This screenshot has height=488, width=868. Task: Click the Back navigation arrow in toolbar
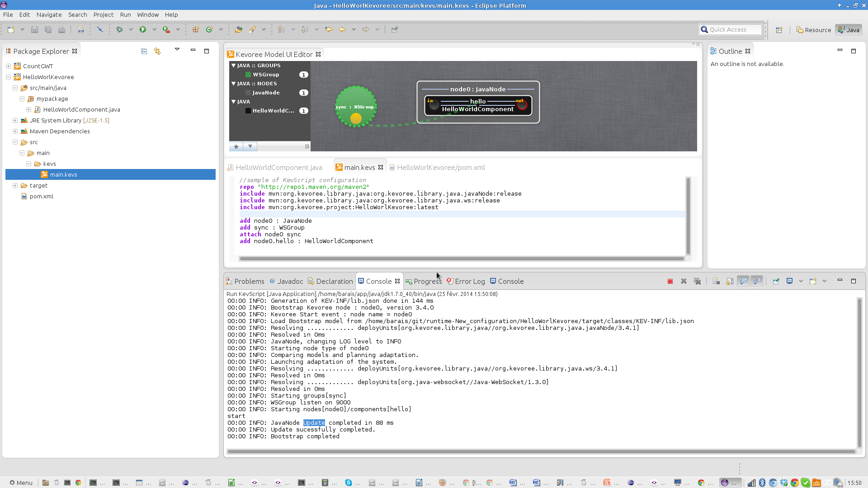(342, 29)
